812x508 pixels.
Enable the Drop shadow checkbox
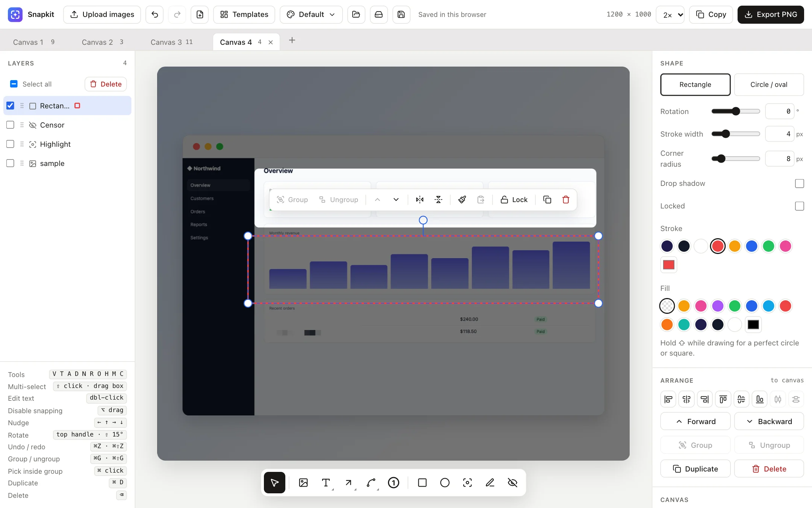[800, 184]
